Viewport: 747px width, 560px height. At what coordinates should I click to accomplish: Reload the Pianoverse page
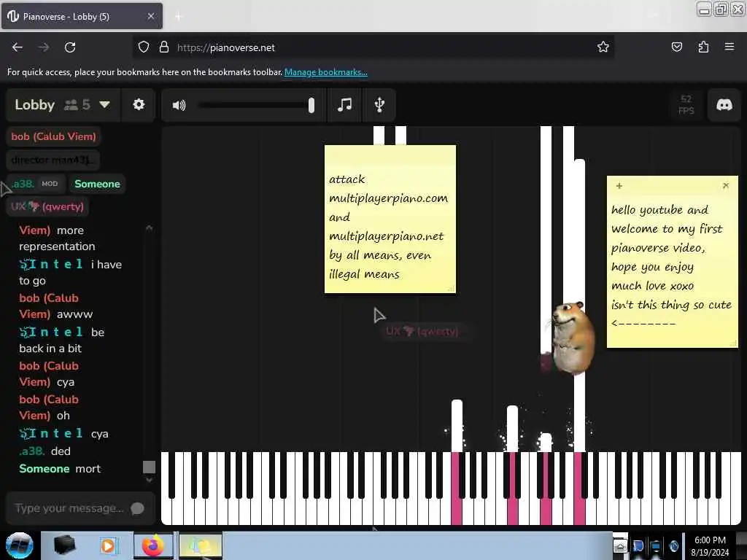pyautogui.click(x=70, y=47)
